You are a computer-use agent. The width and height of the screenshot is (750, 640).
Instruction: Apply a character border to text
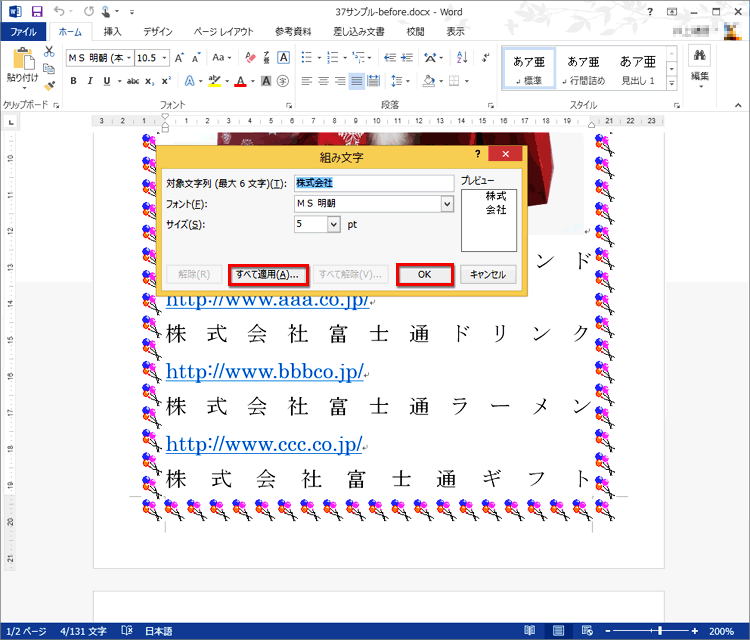pos(284,58)
